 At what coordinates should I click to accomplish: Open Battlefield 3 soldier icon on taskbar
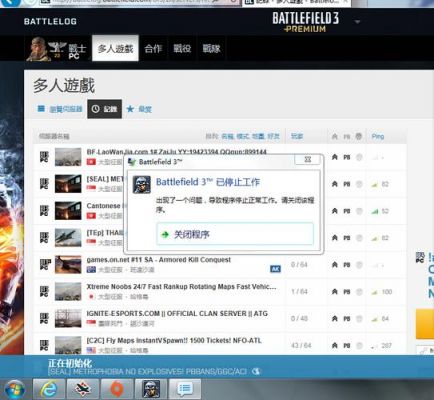pos(151,389)
